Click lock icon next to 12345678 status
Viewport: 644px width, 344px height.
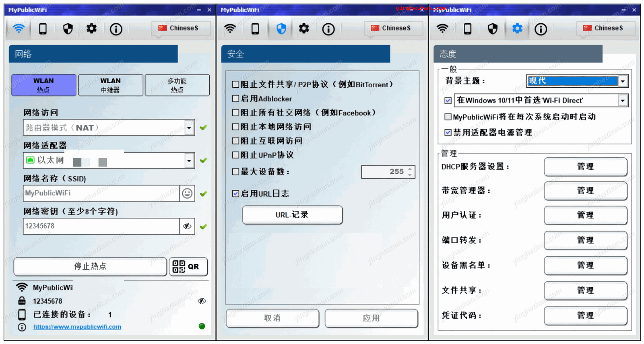22,301
